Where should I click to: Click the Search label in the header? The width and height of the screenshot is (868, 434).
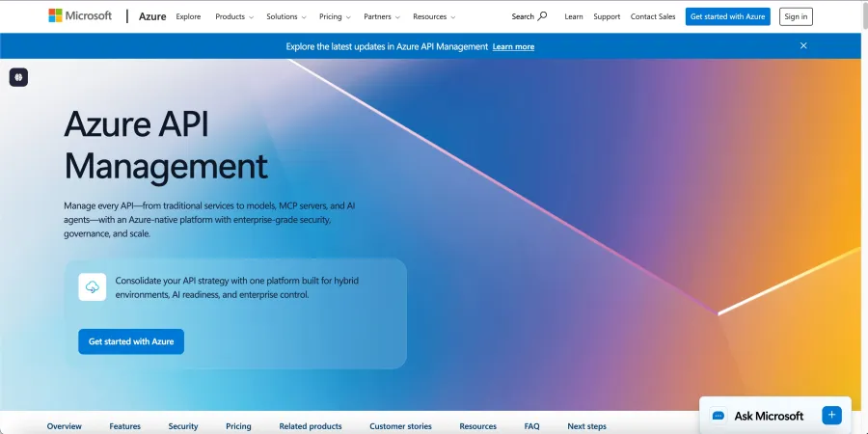pyautogui.click(x=523, y=16)
